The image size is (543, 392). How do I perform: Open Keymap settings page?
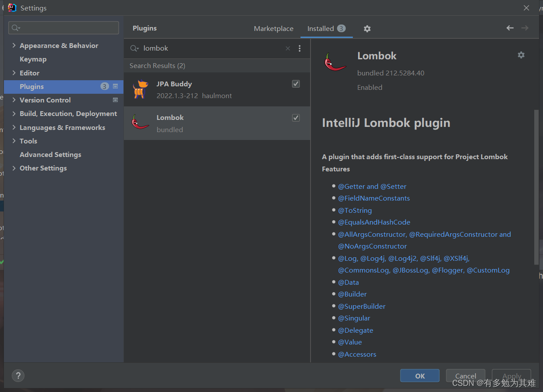tap(33, 59)
